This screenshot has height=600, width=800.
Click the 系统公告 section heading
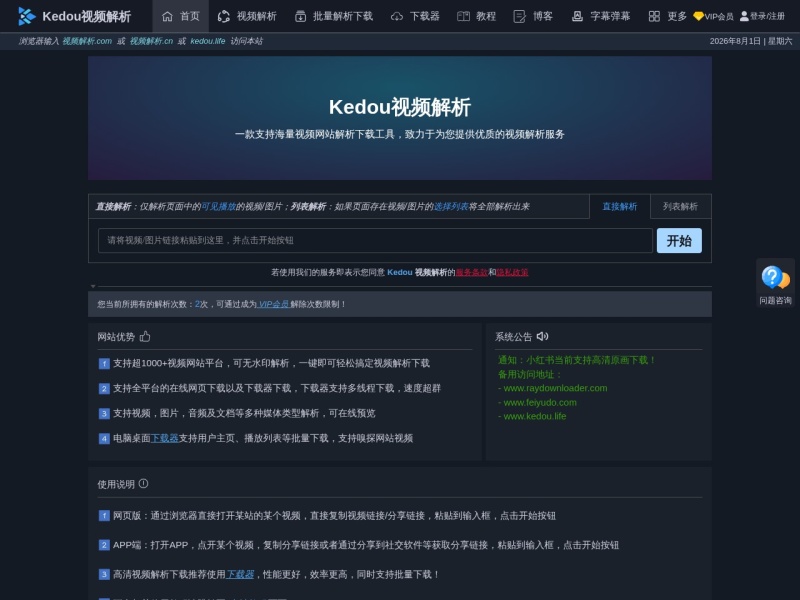(513, 337)
